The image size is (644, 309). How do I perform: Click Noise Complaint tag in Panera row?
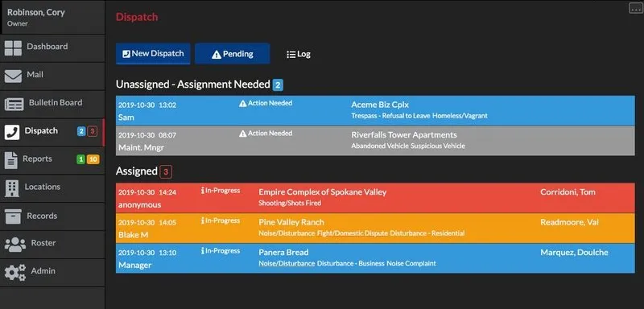pos(411,263)
